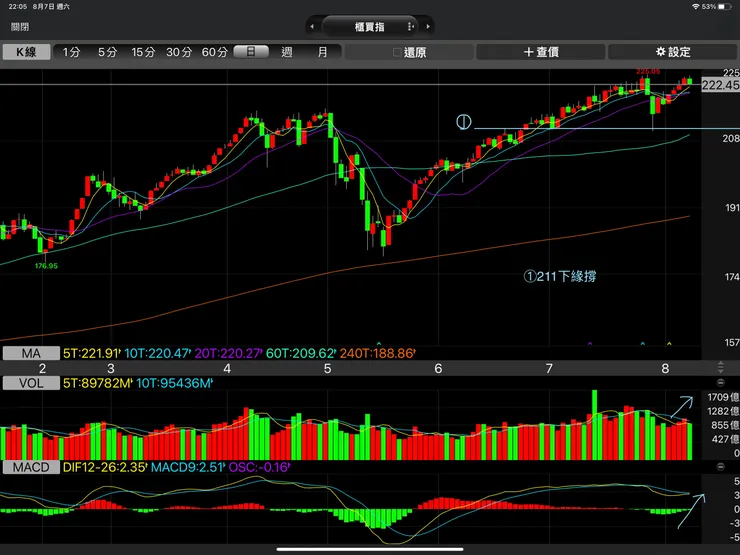
Task: Tap the 1709億 volume axis label
Action: point(723,397)
